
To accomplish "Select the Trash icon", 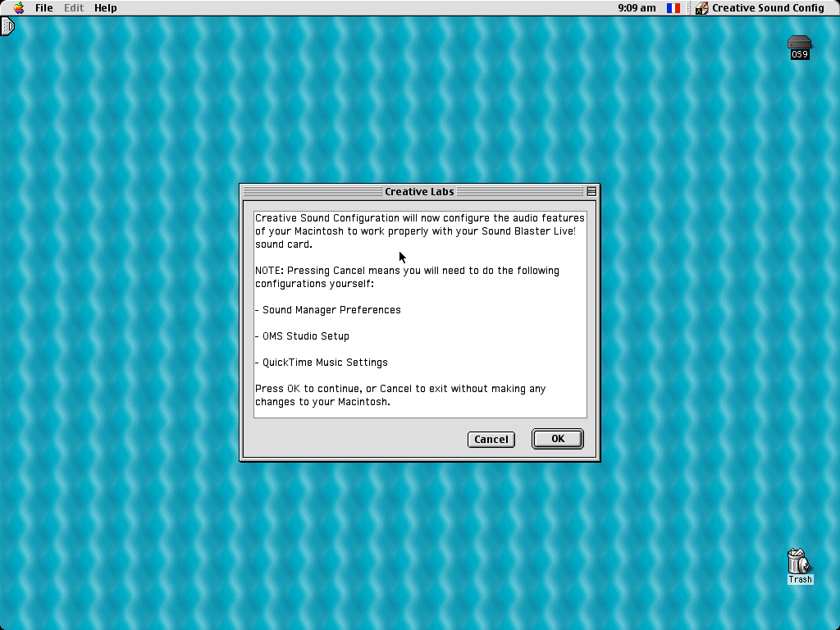I will point(800,566).
